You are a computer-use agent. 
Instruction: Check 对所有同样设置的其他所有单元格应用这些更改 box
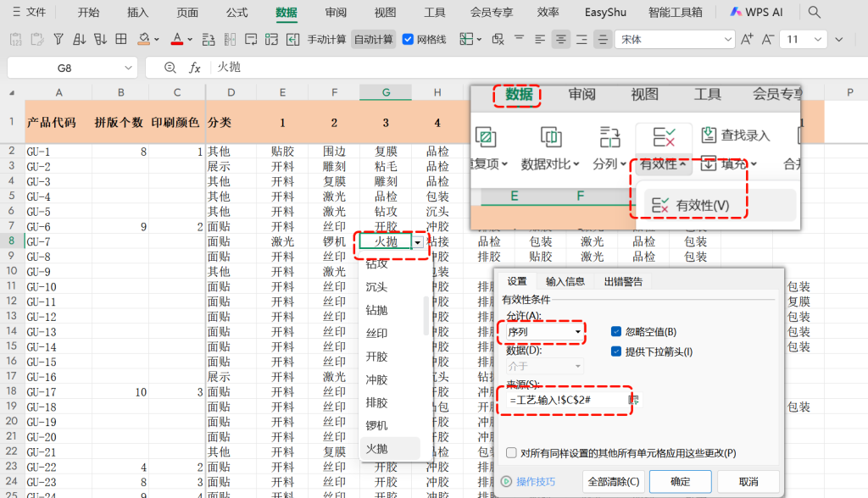(x=511, y=452)
